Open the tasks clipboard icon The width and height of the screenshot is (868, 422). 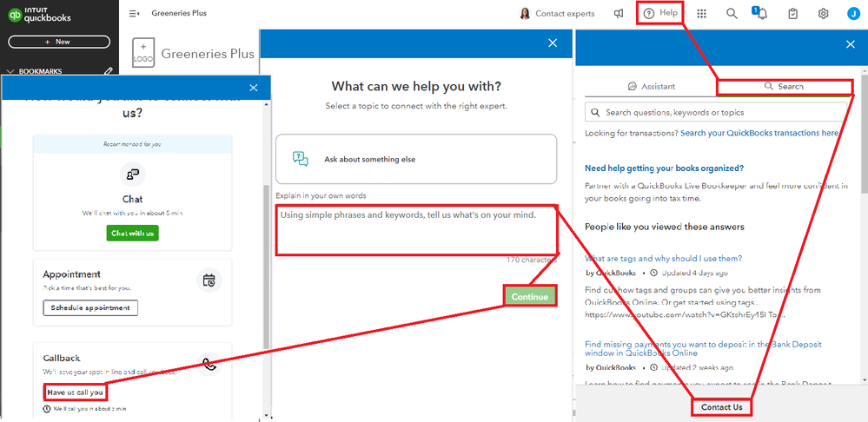pos(792,14)
